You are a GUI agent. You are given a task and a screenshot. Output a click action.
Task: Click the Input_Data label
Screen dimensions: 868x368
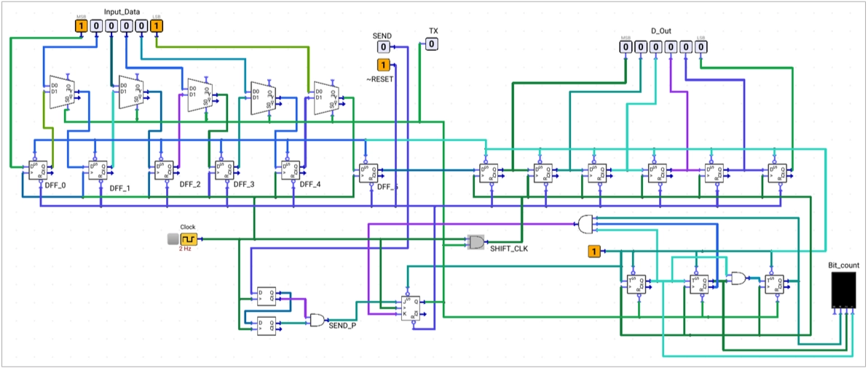tap(122, 11)
